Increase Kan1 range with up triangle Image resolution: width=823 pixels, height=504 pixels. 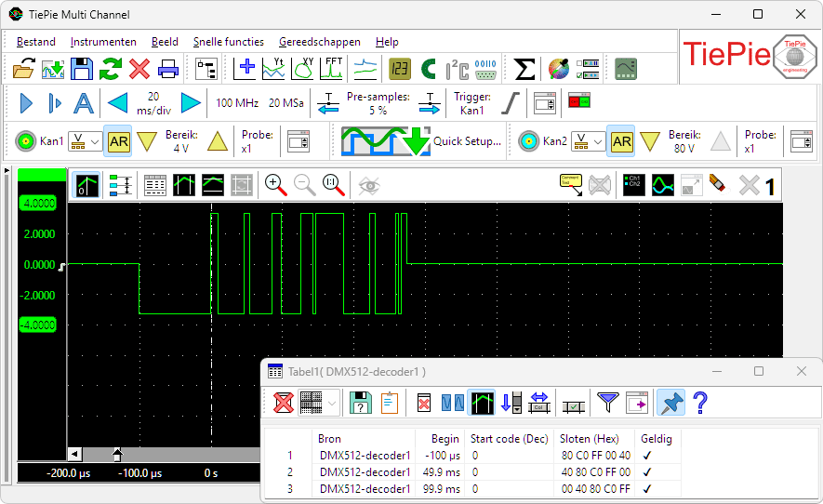pos(218,141)
